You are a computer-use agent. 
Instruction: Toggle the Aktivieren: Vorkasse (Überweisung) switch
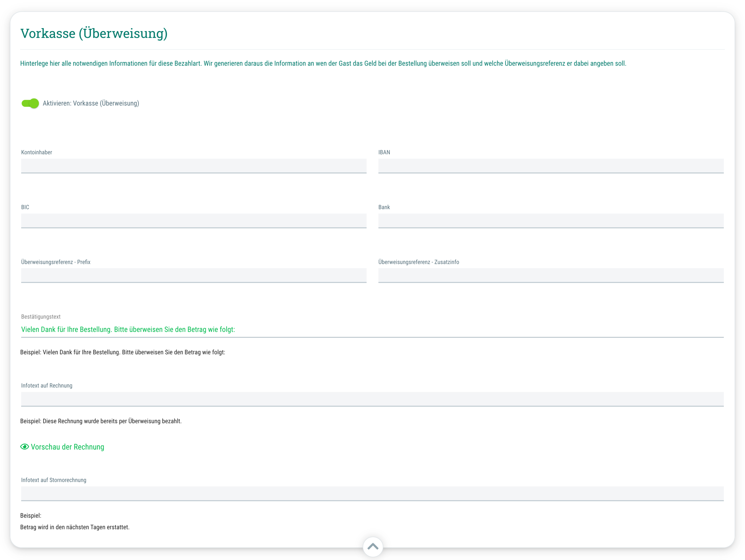pyautogui.click(x=30, y=103)
